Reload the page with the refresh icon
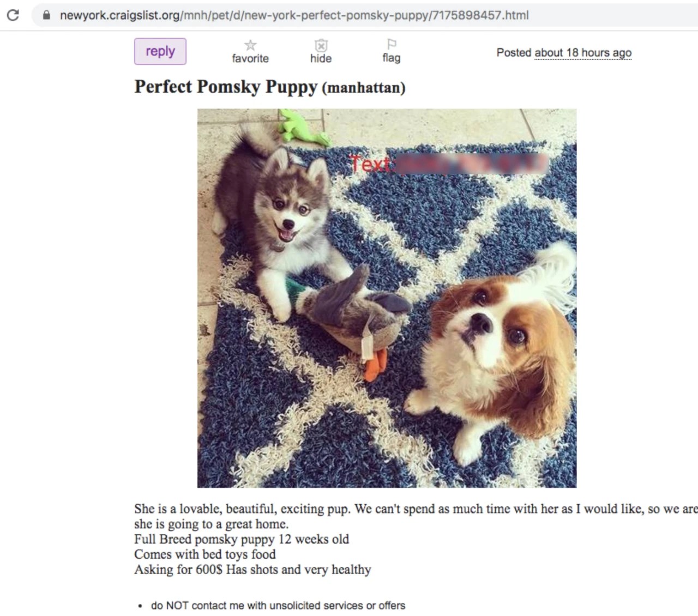This screenshot has height=616, width=698. click(x=13, y=15)
